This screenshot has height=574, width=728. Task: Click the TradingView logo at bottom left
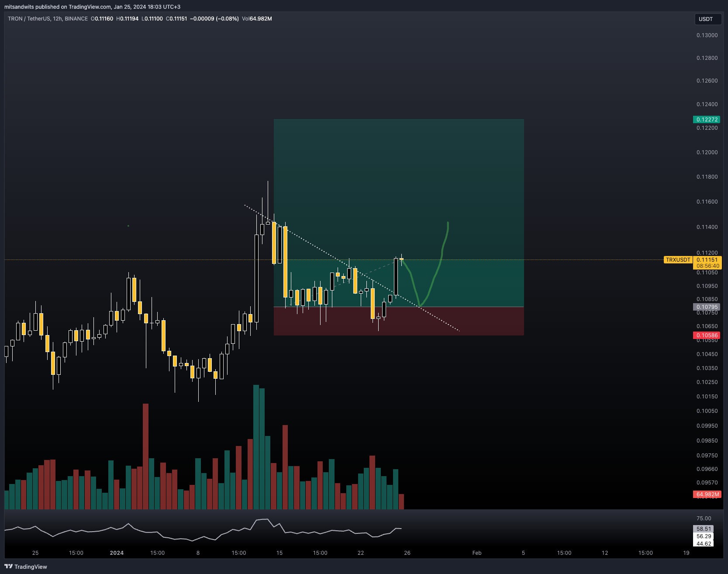pyautogui.click(x=26, y=567)
